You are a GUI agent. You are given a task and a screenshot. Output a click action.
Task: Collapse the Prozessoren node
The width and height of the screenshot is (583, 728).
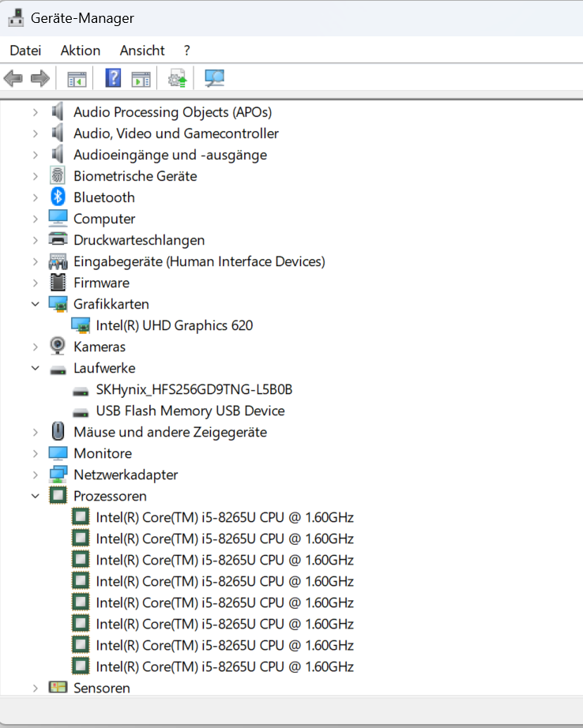pos(36,496)
